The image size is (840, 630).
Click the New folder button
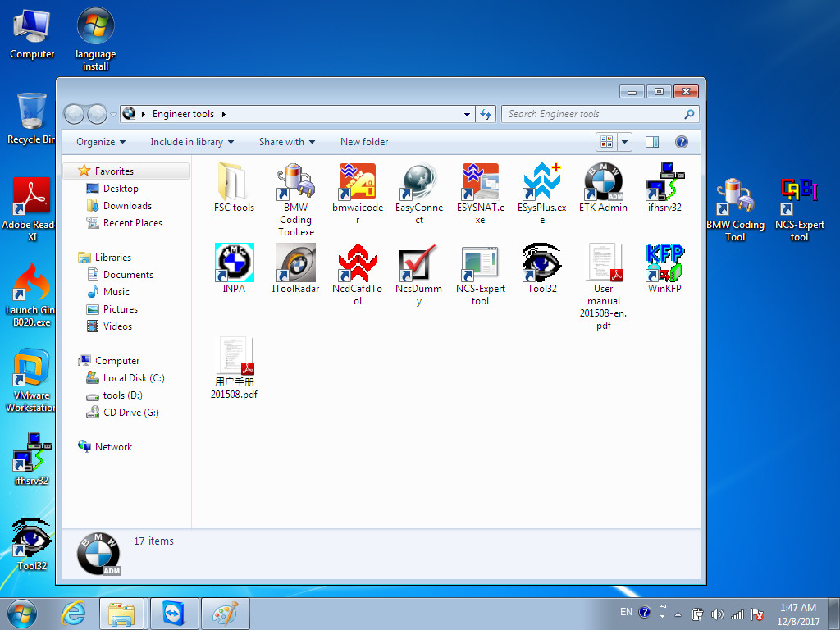(364, 142)
